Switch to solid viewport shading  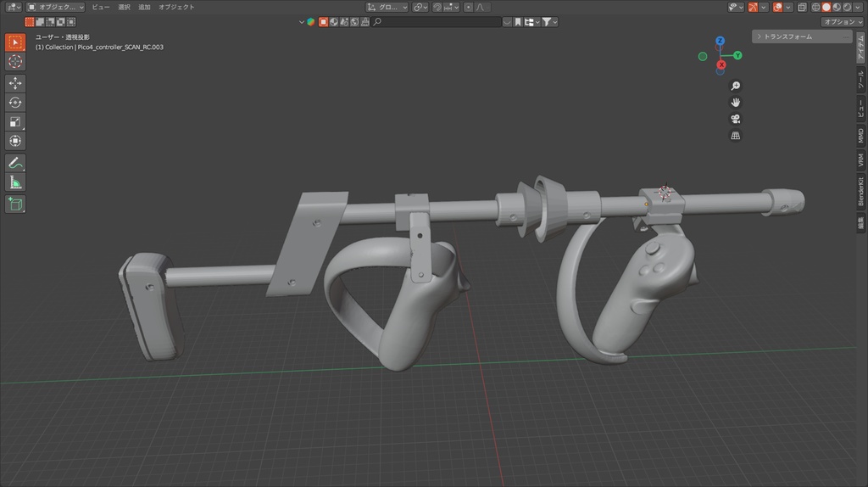[x=826, y=7]
